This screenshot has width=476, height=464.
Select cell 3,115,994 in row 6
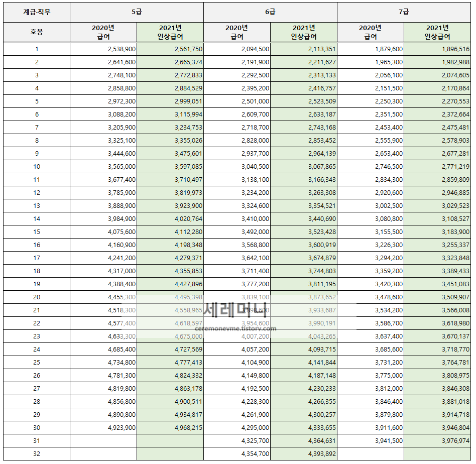[170, 114]
